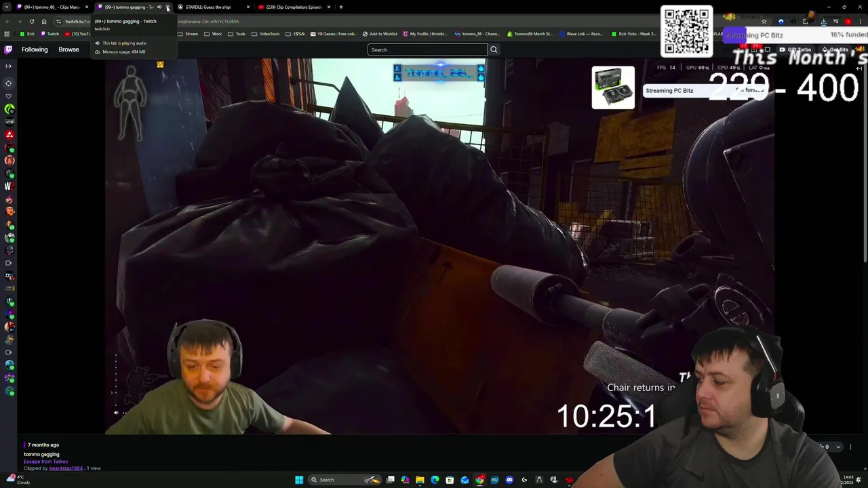
Task: Expand the Stream bookmarks folder
Action: pos(188,34)
